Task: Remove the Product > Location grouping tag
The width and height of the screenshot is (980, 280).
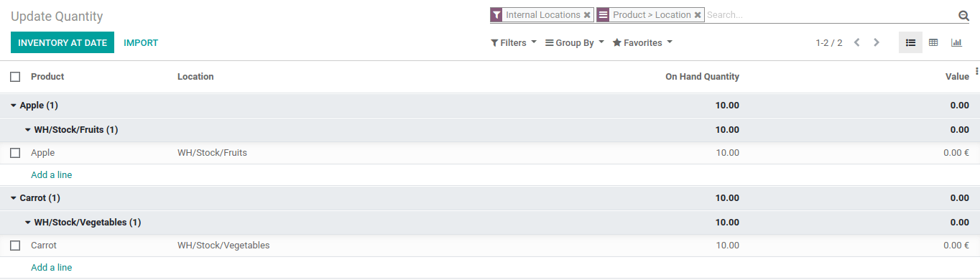Action: [x=698, y=15]
